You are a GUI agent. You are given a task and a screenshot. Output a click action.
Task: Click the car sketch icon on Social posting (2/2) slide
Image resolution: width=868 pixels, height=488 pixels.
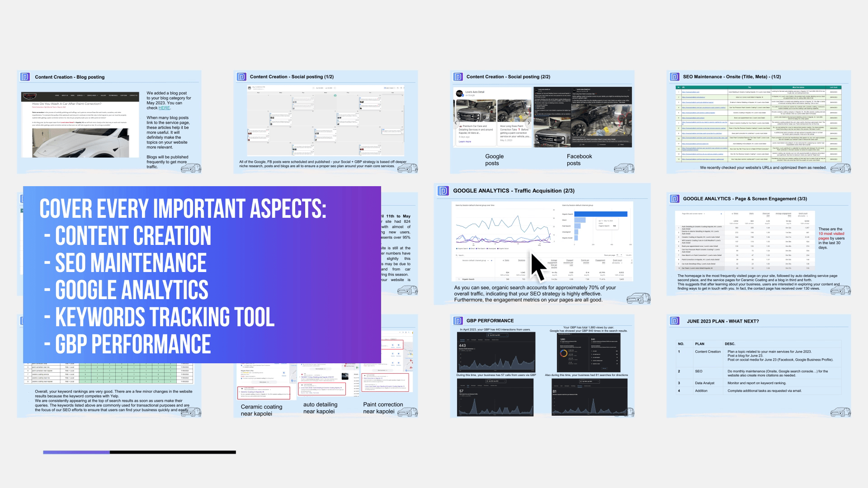pyautogui.click(x=624, y=168)
